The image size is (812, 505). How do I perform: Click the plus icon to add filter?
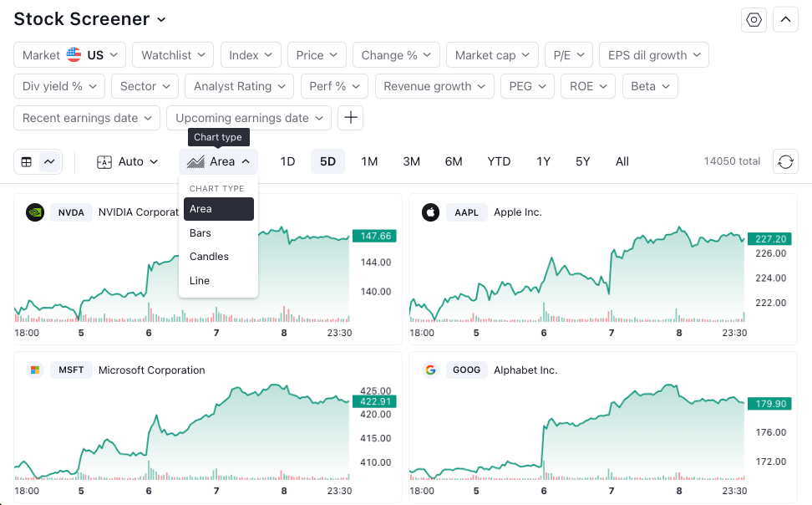pos(351,118)
